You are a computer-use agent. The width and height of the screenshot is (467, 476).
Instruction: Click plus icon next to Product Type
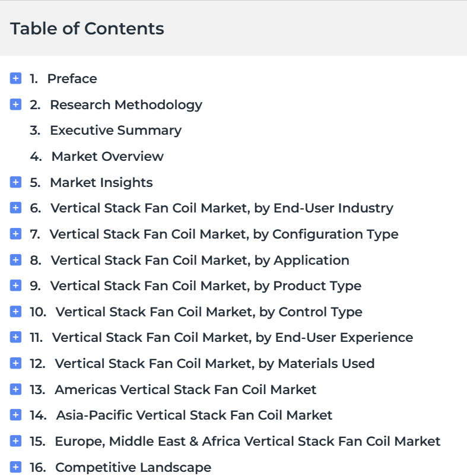tap(16, 285)
